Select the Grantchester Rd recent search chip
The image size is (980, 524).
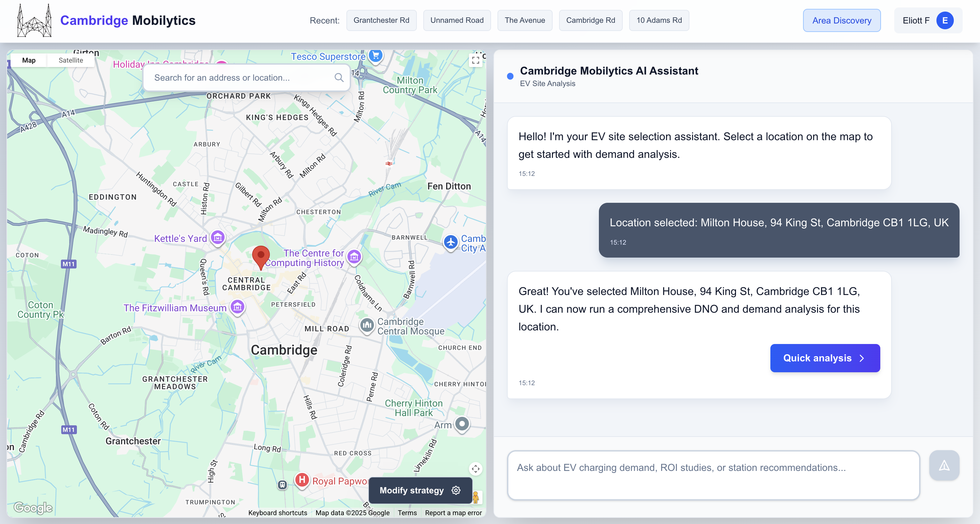coord(381,20)
